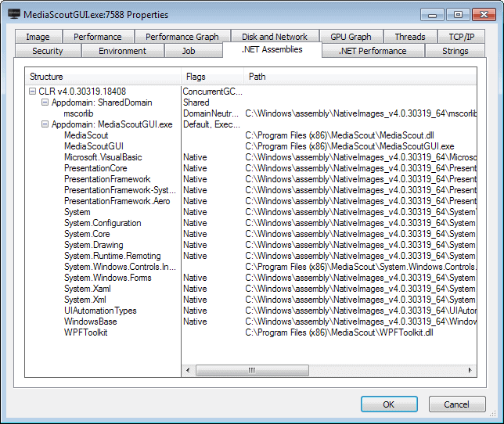504x424 pixels.
Task: Click the Flags column header
Action: click(211, 77)
